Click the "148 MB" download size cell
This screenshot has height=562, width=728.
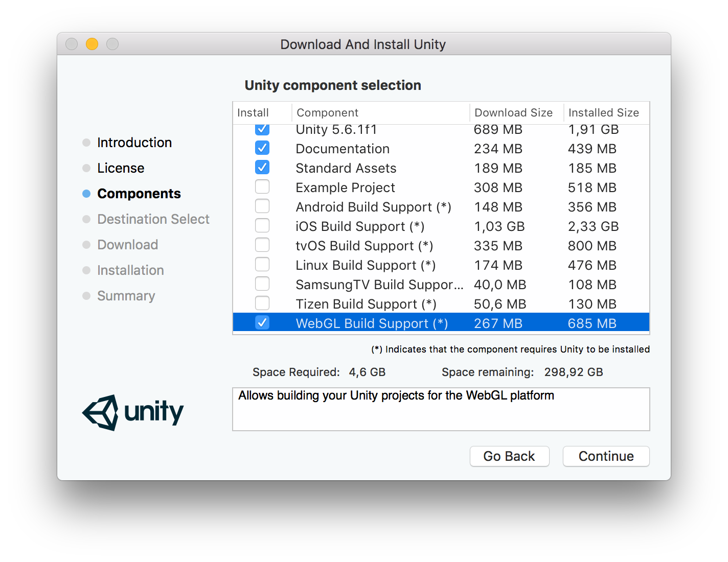[x=498, y=207]
